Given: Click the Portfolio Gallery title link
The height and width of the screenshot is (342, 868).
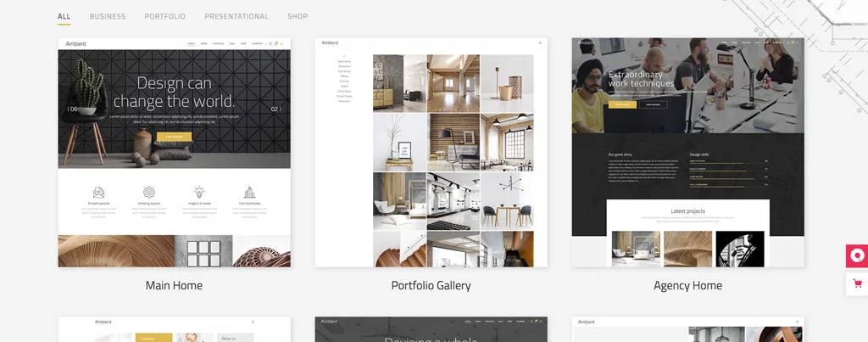Looking at the screenshot, I should tap(431, 286).
